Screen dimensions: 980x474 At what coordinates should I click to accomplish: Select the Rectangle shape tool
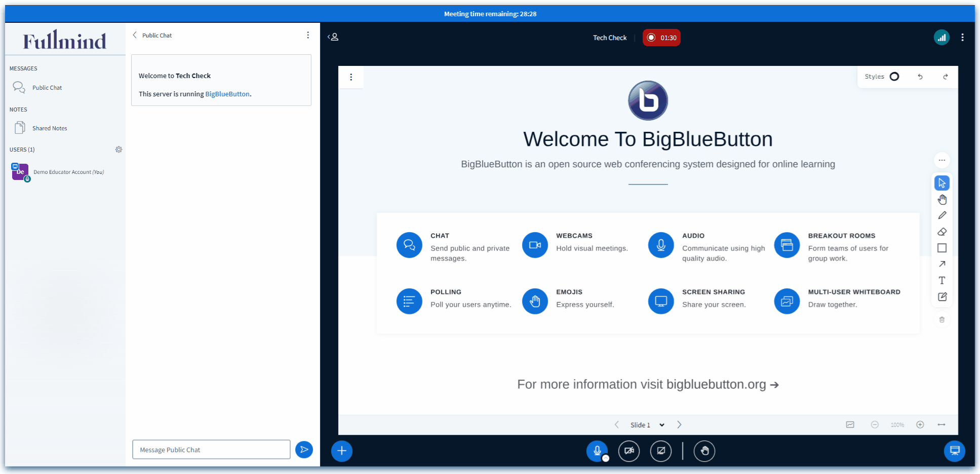(942, 248)
